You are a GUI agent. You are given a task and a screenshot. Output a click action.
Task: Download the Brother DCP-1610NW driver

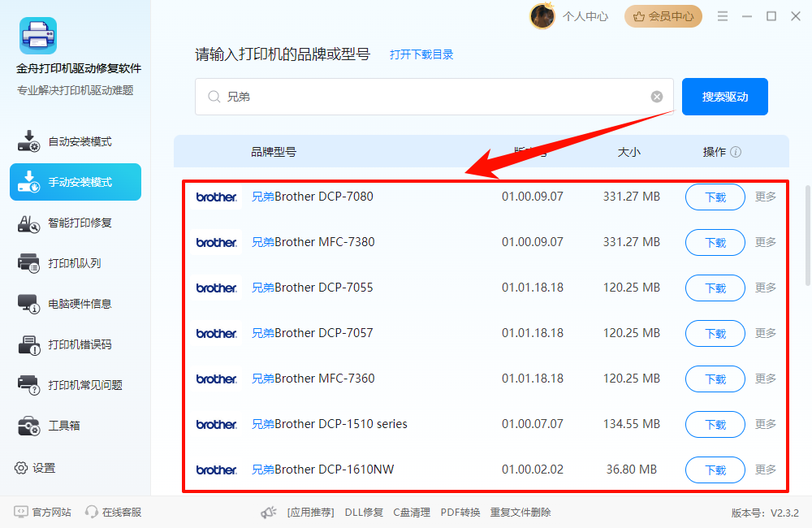[x=715, y=470]
